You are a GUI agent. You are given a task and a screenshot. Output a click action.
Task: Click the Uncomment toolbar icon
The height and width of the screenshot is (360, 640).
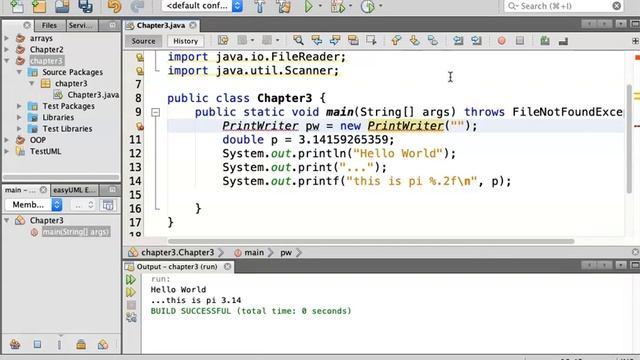563,40
